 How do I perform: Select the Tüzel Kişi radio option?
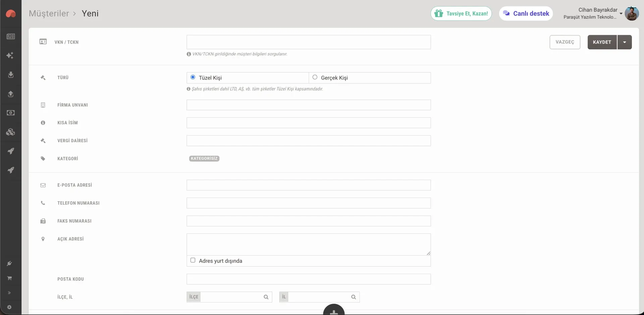(193, 77)
